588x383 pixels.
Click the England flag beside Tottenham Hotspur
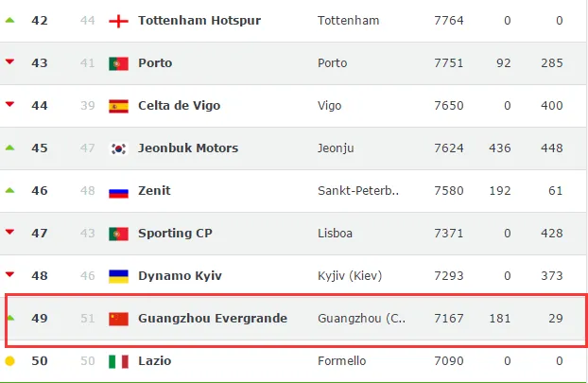(118, 21)
